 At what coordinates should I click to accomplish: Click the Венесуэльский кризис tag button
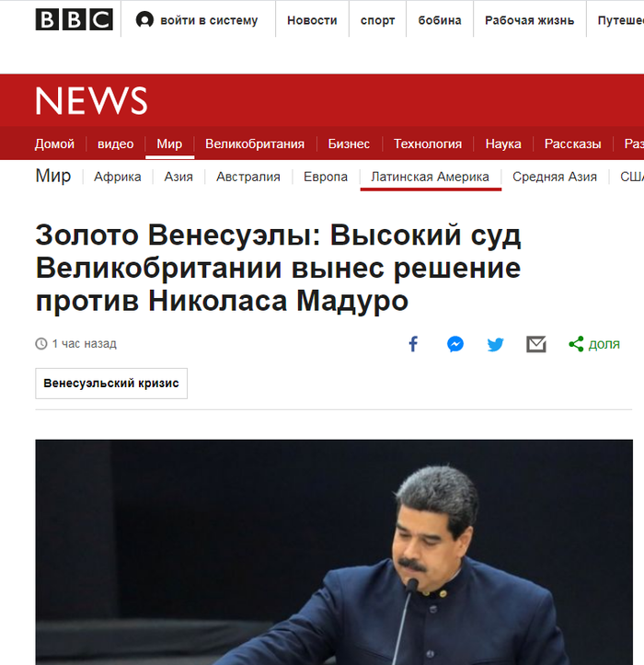click(111, 384)
